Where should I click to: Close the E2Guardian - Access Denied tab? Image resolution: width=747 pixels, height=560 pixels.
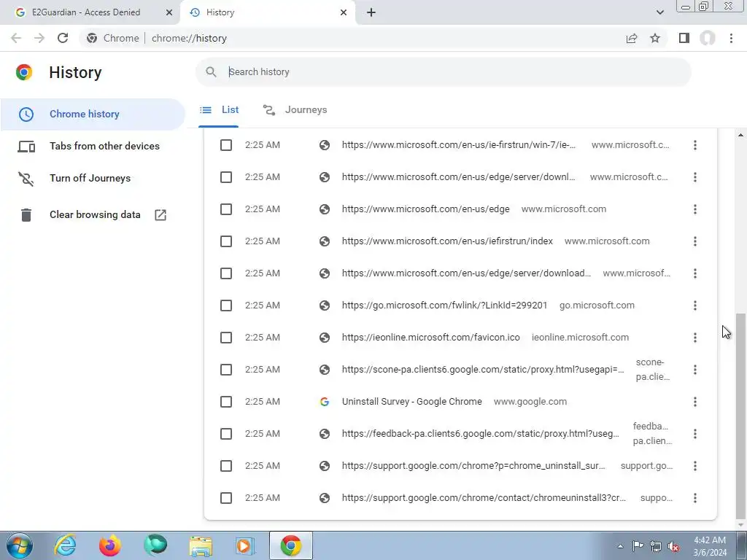pyautogui.click(x=169, y=12)
